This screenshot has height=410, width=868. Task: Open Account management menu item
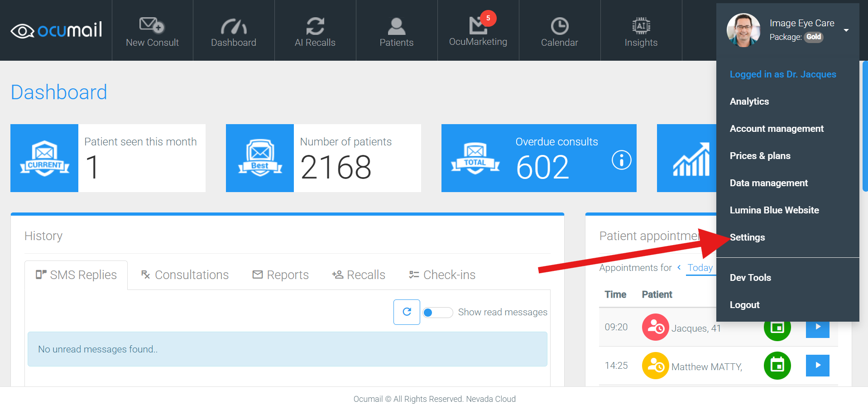[777, 129]
